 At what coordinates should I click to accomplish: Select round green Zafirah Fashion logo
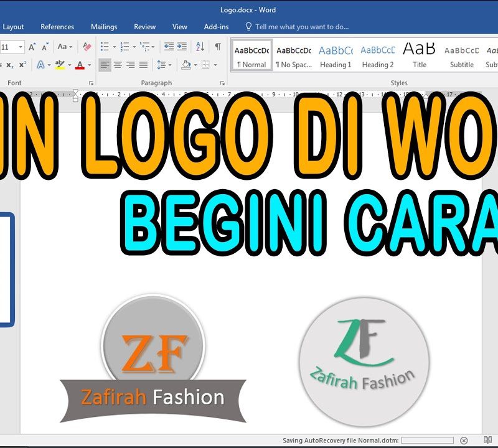[364, 362]
